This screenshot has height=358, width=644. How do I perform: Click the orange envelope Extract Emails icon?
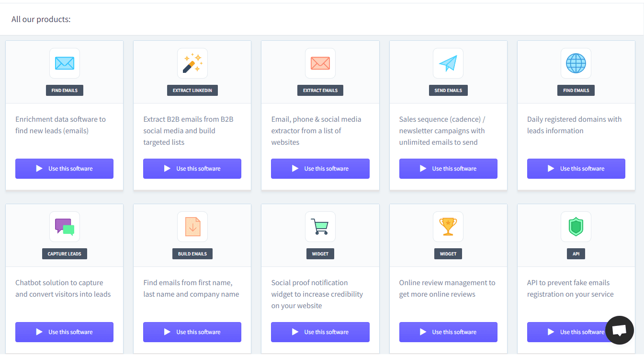point(320,63)
